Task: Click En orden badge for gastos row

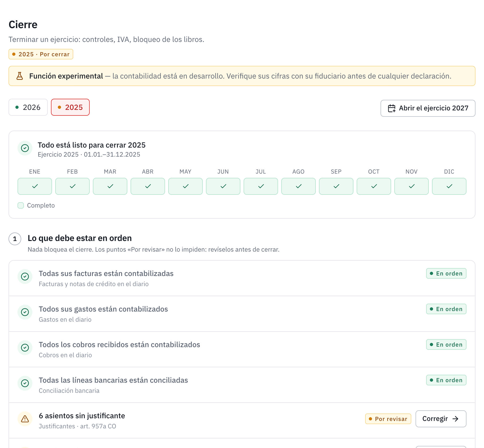Action: click(446, 309)
